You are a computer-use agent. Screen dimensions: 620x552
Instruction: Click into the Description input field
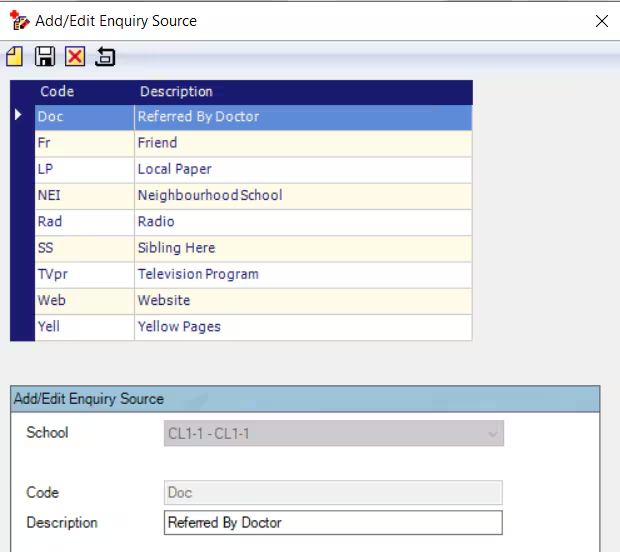tap(333, 523)
